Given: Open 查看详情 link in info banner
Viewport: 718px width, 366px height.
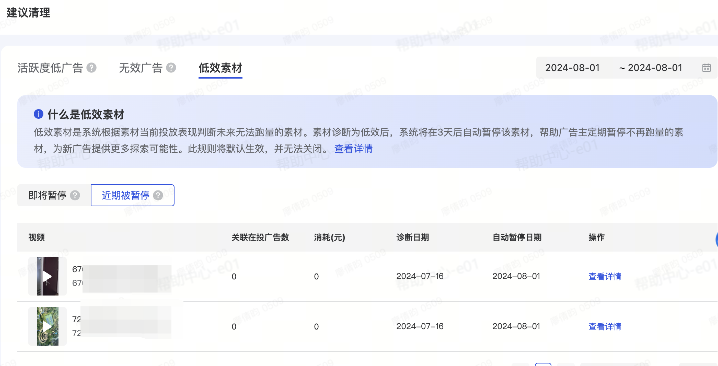Looking at the screenshot, I should [354, 148].
